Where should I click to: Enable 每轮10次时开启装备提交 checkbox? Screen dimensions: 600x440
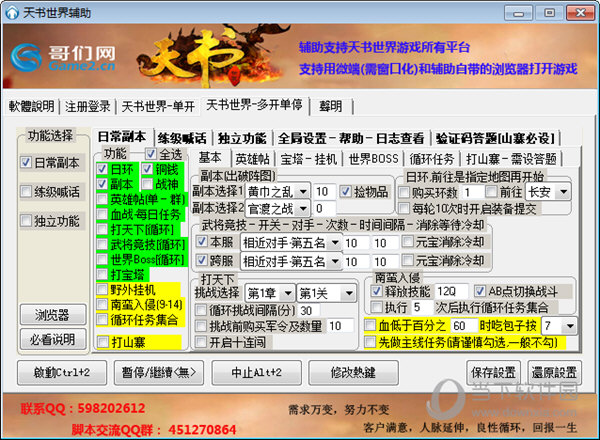point(404,208)
